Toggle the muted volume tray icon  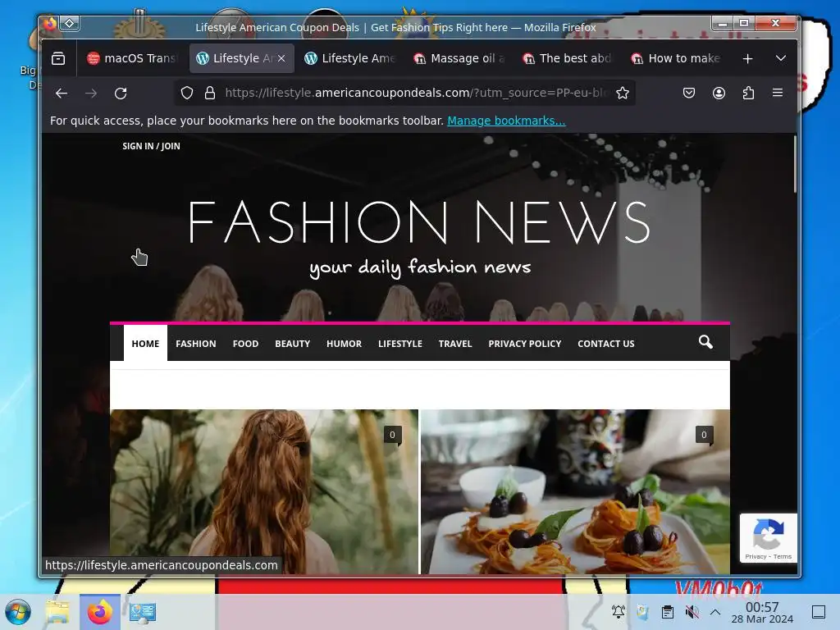pos(692,612)
